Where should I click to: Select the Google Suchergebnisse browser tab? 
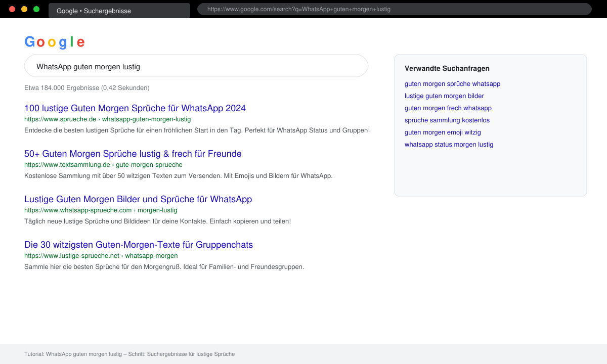click(119, 11)
